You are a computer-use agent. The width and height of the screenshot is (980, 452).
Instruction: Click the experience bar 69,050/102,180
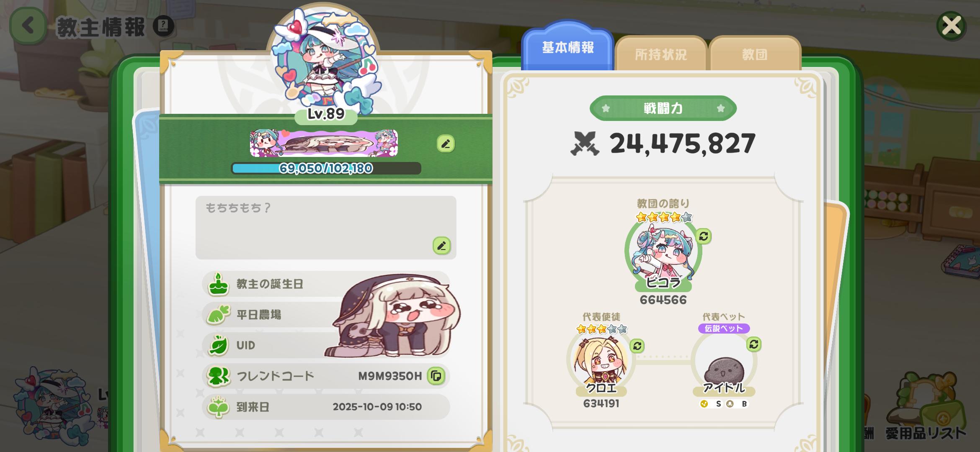pyautogui.click(x=326, y=168)
